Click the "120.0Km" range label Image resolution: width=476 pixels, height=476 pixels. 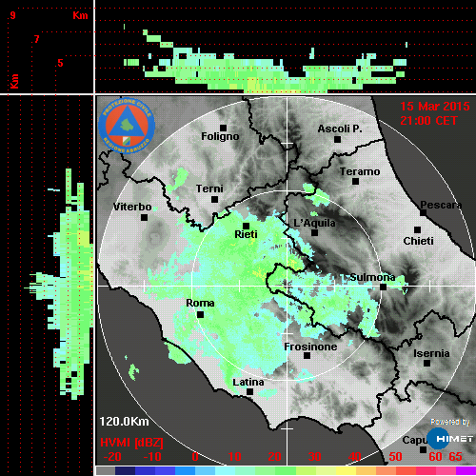pyautogui.click(x=124, y=422)
